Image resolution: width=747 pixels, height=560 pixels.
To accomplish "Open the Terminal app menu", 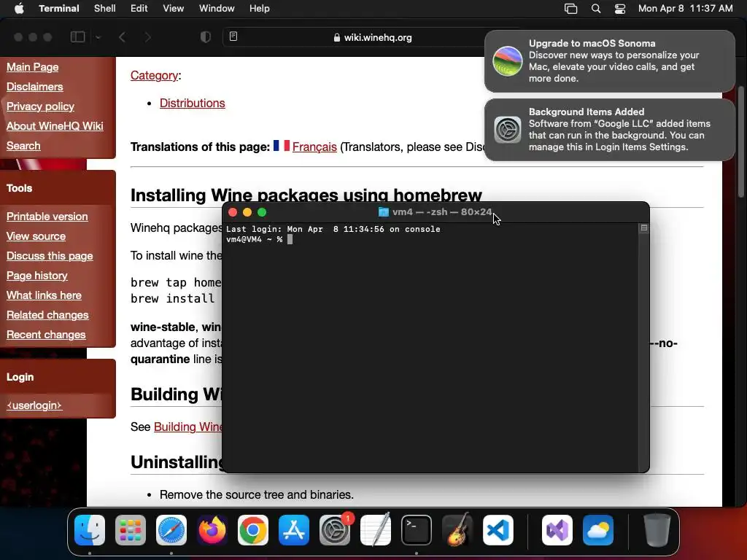I will (58, 9).
